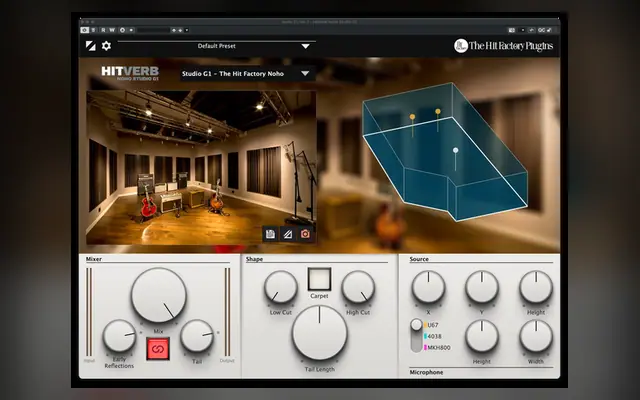640x400 pixels.
Task: Select the MKH800 microphone option
Action: tap(438, 348)
